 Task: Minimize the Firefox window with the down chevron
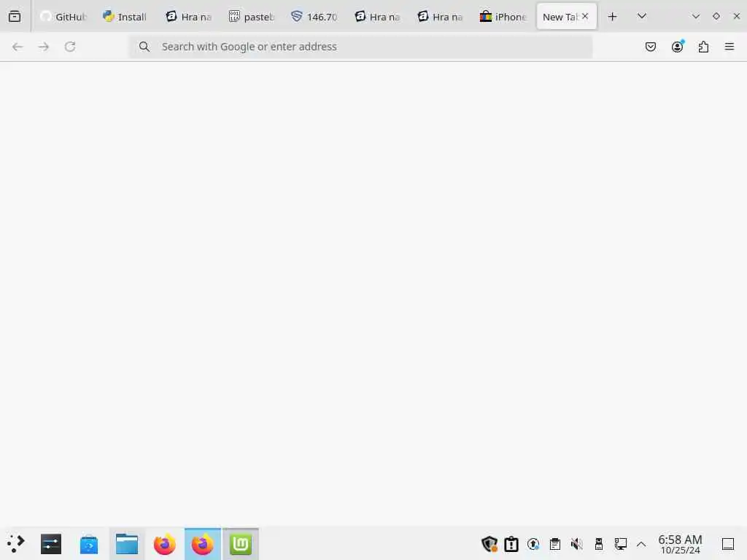click(x=696, y=16)
